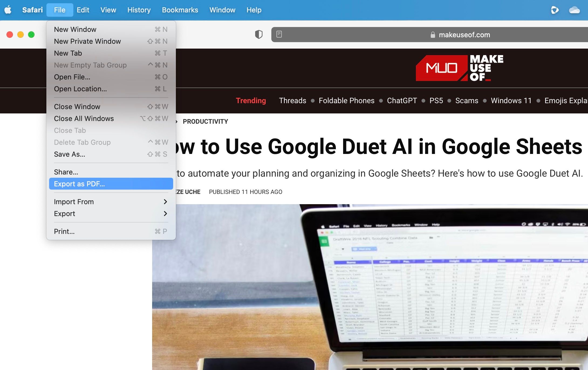Click the makeuseof.com address field
Image resolution: width=588 pixels, height=370 pixels.
coord(464,35)
